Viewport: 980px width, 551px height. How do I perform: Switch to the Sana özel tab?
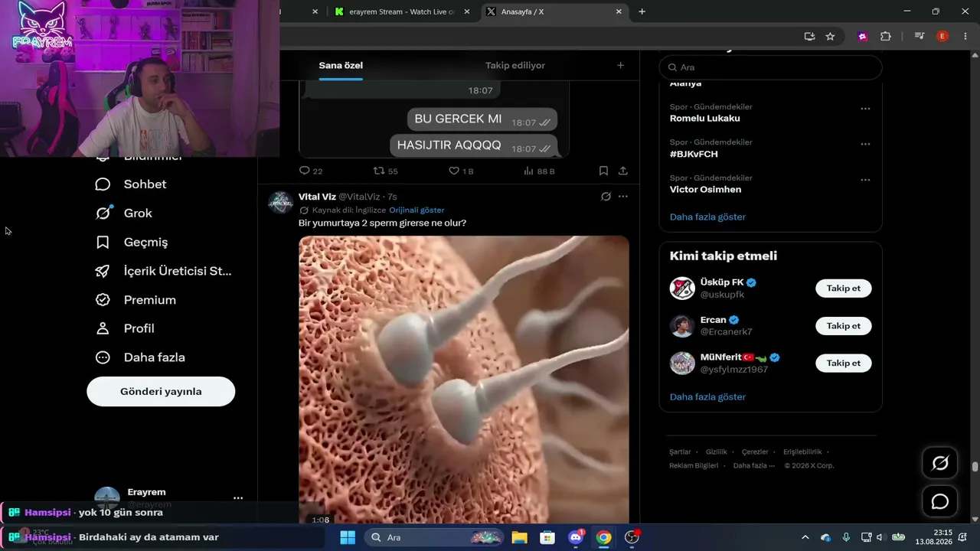(341, 66)
